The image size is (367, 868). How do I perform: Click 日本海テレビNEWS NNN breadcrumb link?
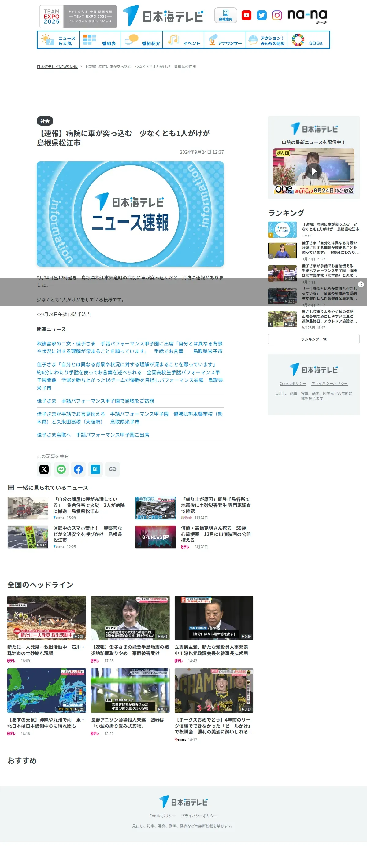57,67
